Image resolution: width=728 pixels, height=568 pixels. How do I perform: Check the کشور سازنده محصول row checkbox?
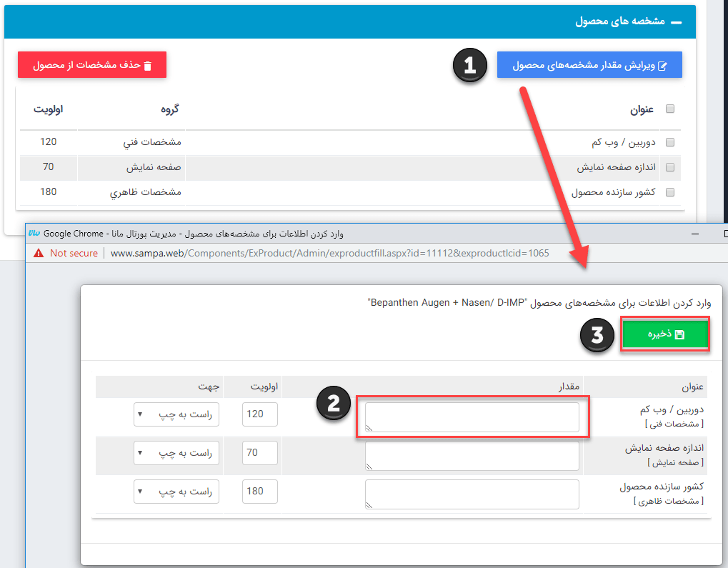[669, 192]
